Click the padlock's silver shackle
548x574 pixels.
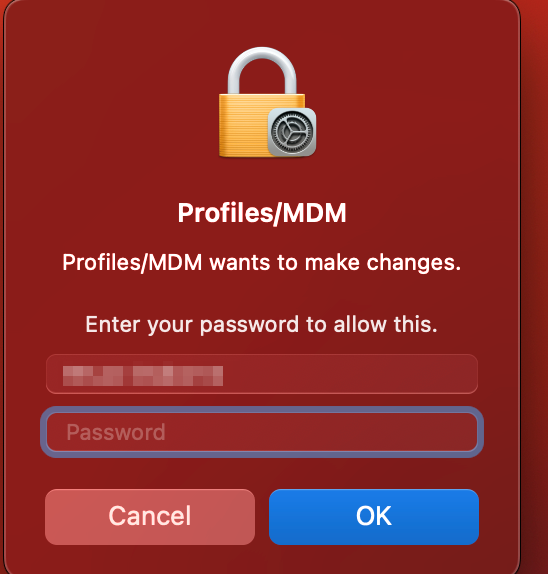click(262, 70)
